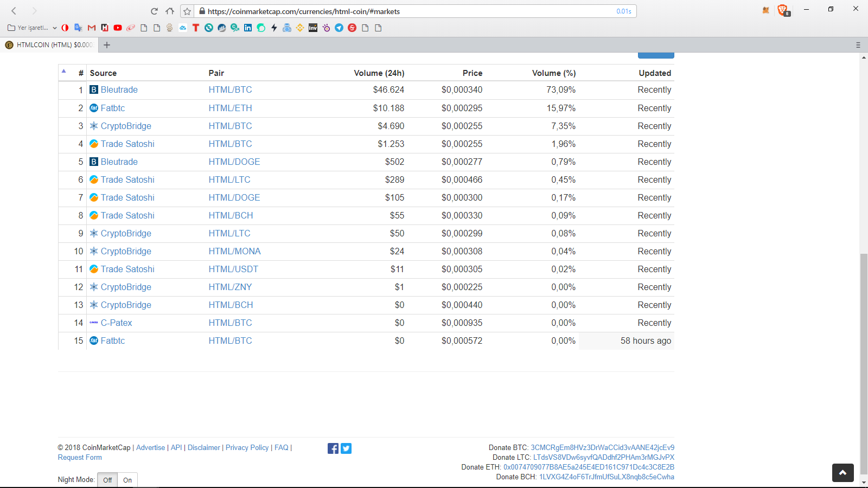Open the Advertise footer link

(150, 448)
